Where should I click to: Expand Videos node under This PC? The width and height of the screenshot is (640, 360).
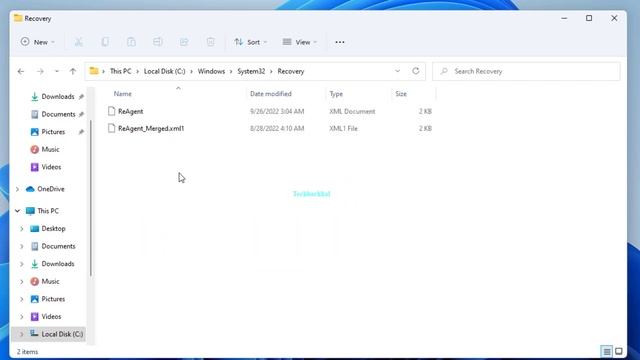click(22, 316)
